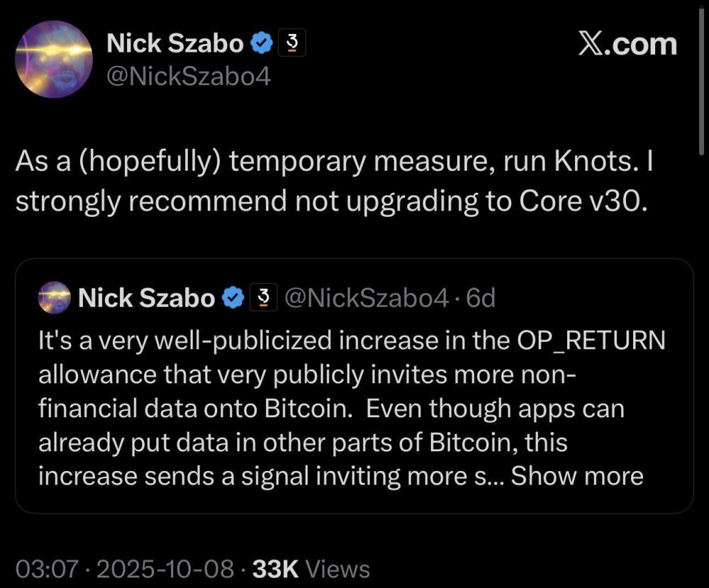The image size is (709, 588).
Task: Click the post time "03:07"
Action: pos(43,569)
